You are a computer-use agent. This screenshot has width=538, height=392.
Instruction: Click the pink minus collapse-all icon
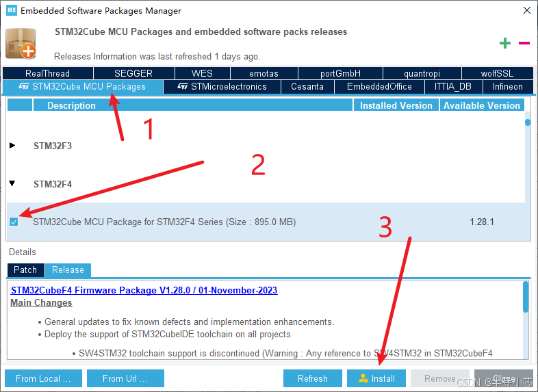524,43
